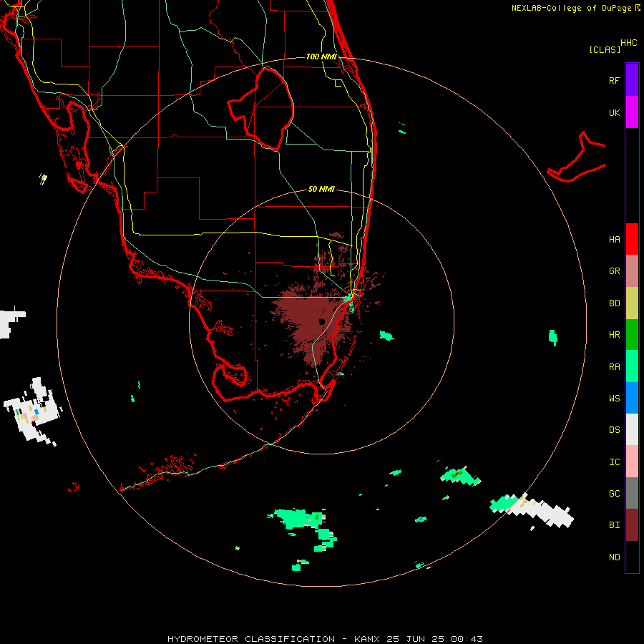
Task: Click the red island outline east of Florida
Action: point(577,157)
